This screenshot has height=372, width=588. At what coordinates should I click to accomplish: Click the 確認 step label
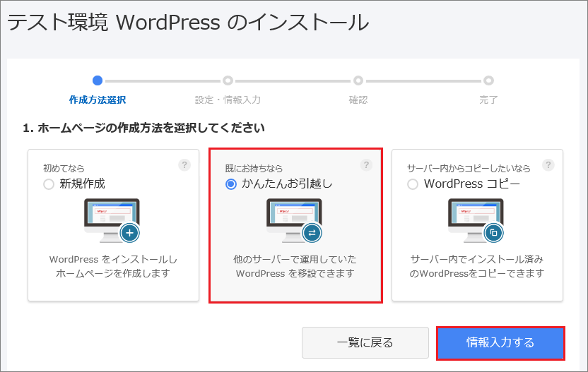point(358,100)
